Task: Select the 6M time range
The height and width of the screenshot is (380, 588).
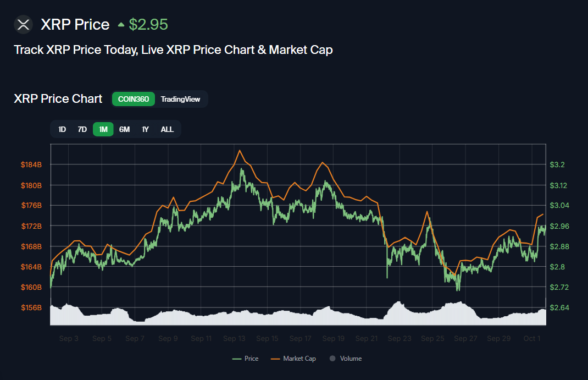Action: click(125, 129)
